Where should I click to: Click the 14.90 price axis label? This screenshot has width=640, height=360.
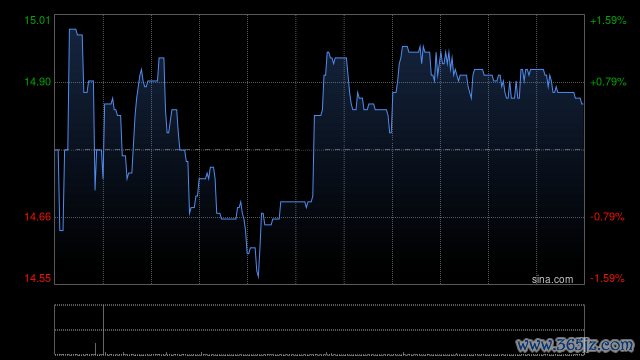[x=38, y=82]
